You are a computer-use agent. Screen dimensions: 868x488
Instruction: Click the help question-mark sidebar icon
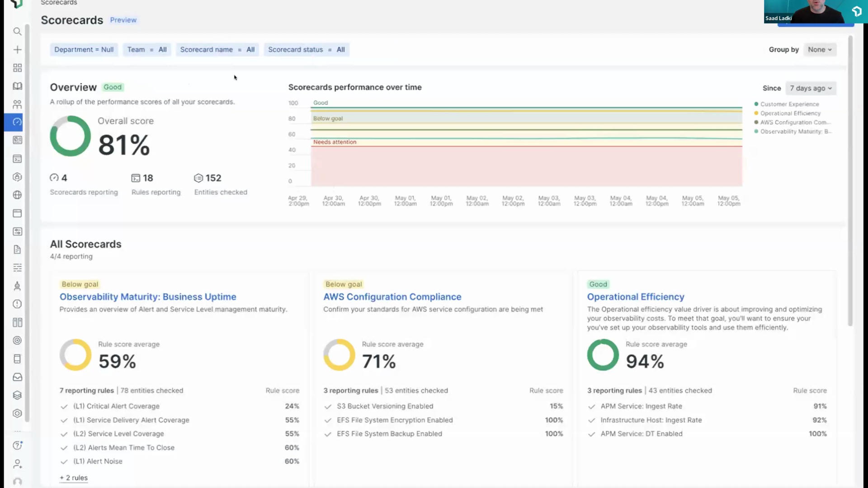17,446
